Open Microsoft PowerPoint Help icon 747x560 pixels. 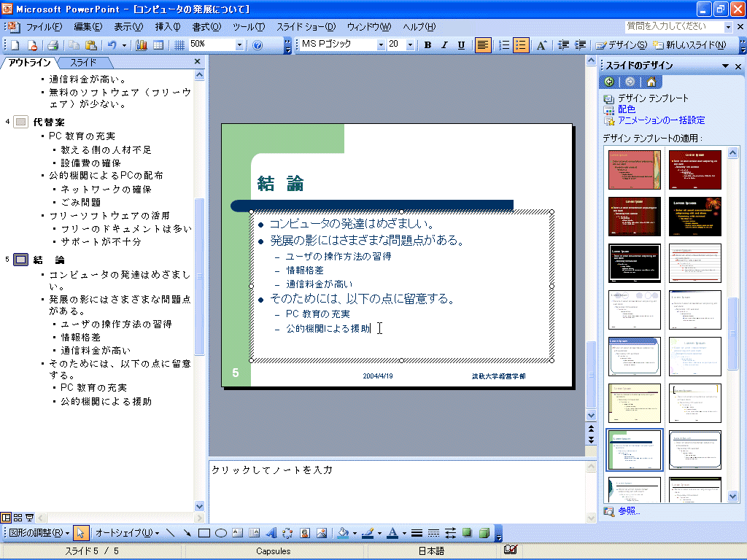(x=258, y=45)
